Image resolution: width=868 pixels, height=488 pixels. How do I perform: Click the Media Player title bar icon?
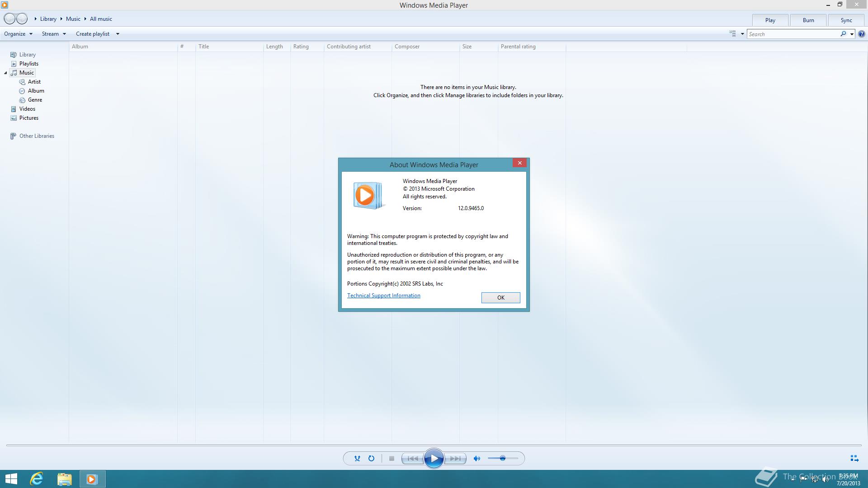coord(5,5)
